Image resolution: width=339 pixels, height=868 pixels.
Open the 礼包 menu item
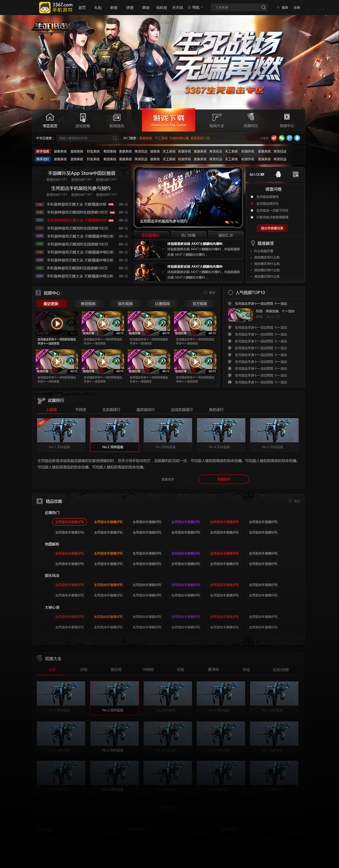point(98,7)
